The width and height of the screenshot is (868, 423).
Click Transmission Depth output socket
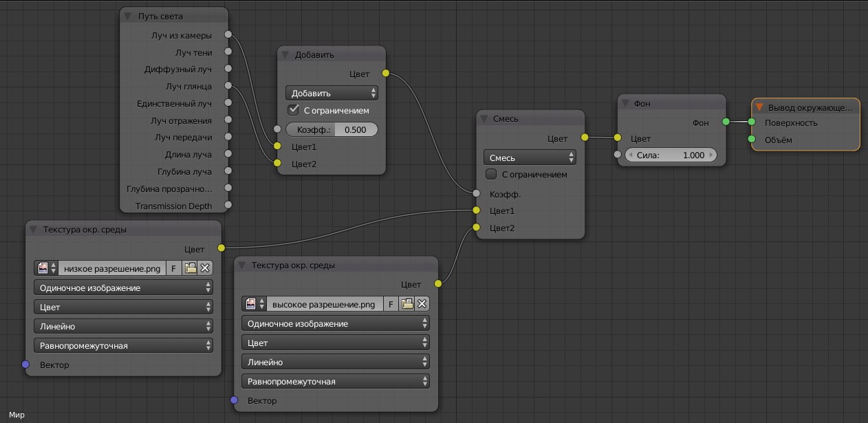click(x=228, y=205)
